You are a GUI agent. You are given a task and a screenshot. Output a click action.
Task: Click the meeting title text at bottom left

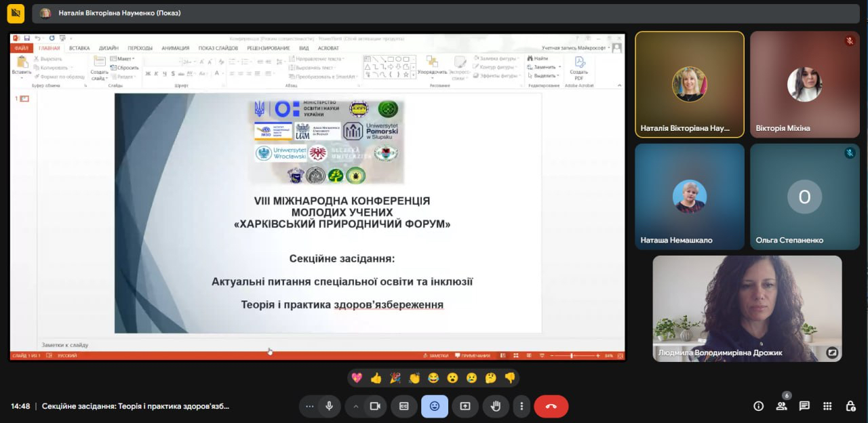(136, 406)
